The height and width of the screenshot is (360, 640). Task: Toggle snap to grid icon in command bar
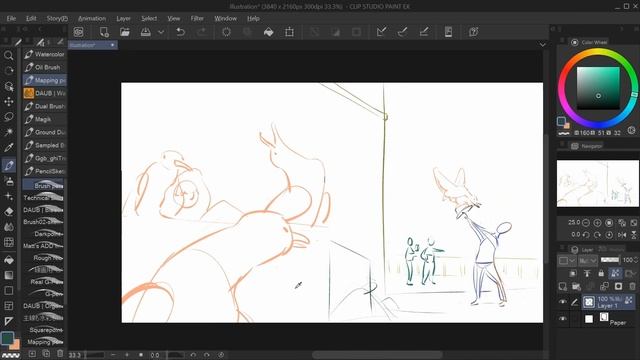point(424,32)
